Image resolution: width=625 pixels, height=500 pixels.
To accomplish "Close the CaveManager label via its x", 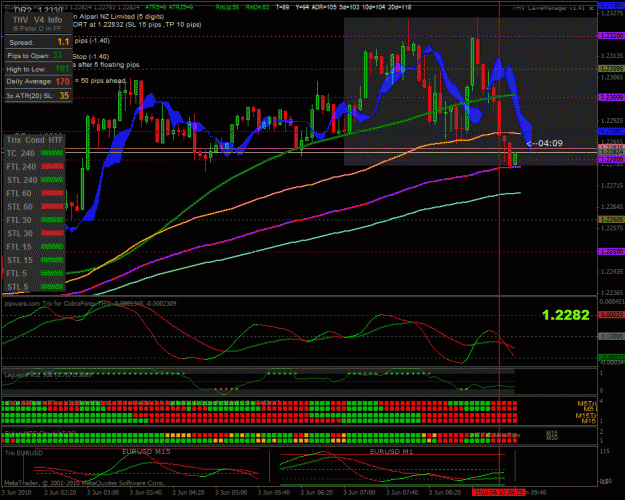I will [592, 8].
